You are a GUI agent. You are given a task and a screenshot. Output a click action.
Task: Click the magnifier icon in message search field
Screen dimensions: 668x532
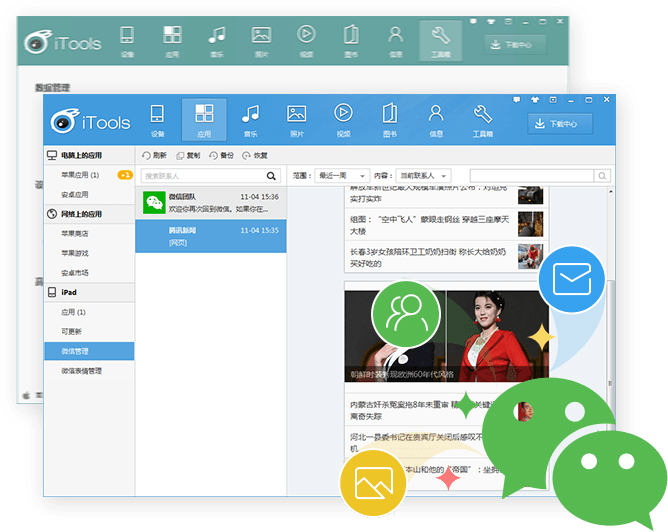click(x=602, y=175)
